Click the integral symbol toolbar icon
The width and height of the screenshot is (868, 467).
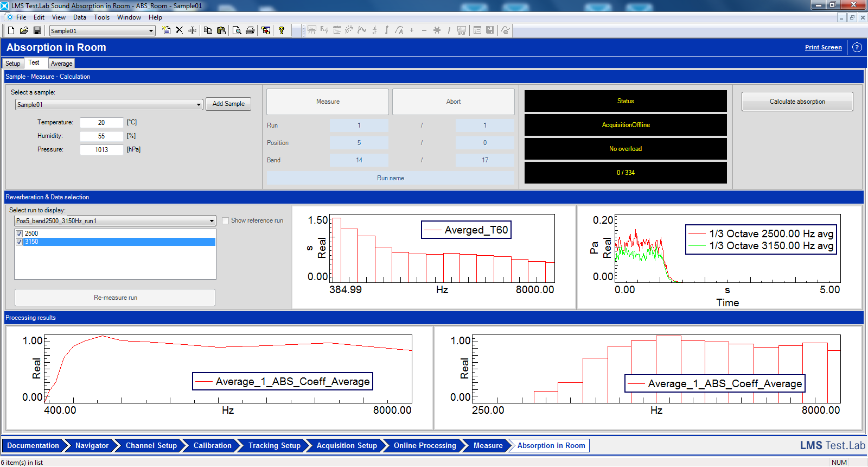coord(386,30)
